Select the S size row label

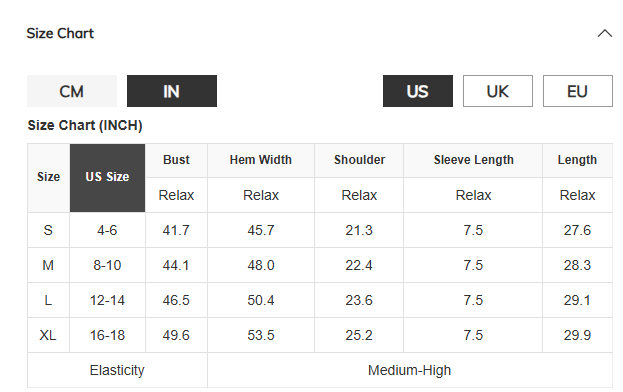[x=48, y=230]
